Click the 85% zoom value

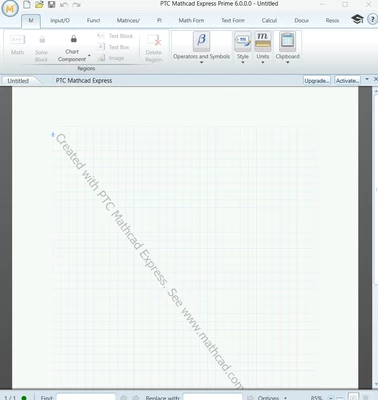pos(316,398)
